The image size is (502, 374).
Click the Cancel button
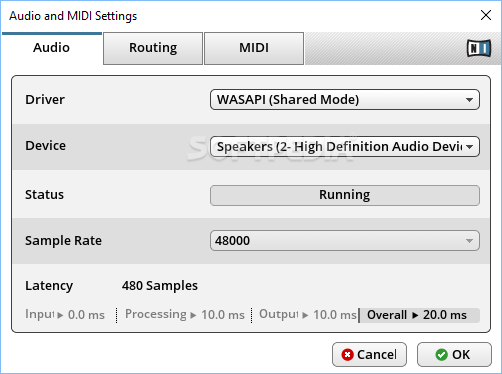click(369, 355)
